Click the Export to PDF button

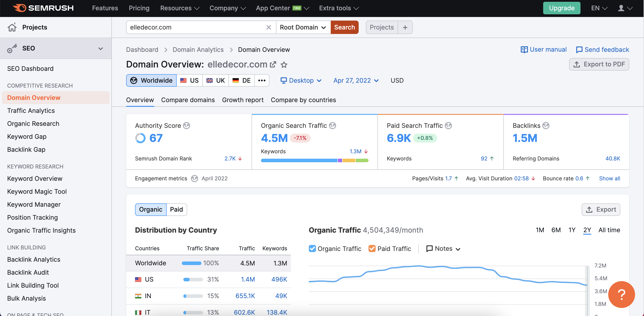point(599,64)
